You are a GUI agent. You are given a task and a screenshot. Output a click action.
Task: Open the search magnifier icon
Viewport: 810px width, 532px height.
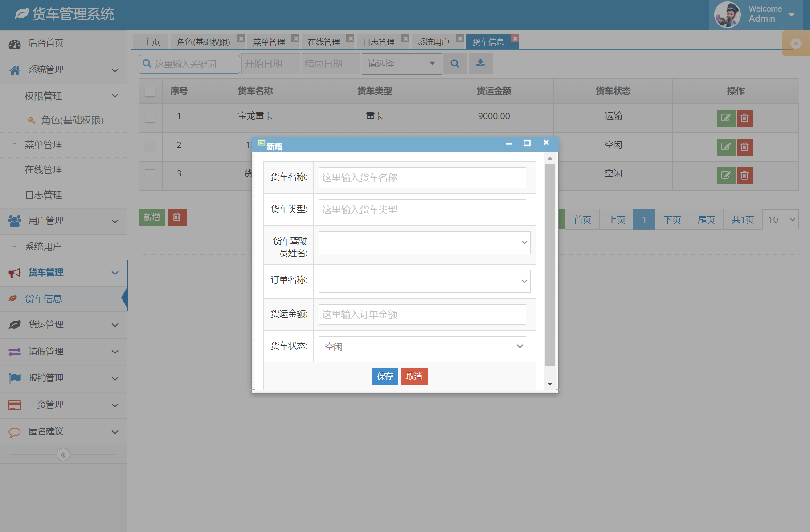click(x=455, y=63)
